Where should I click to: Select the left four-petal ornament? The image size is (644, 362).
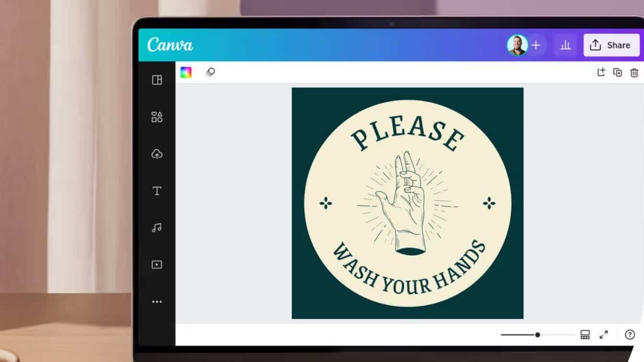click(326, 204)
